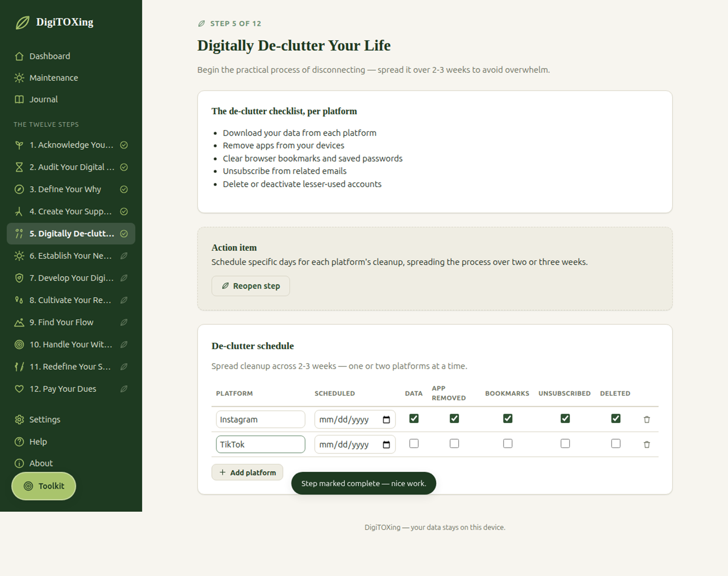The width and height of the screenshot is (728, 576).
Task: Open the calendar picker for TikTok schedule
Action: (x=386, y=445)
